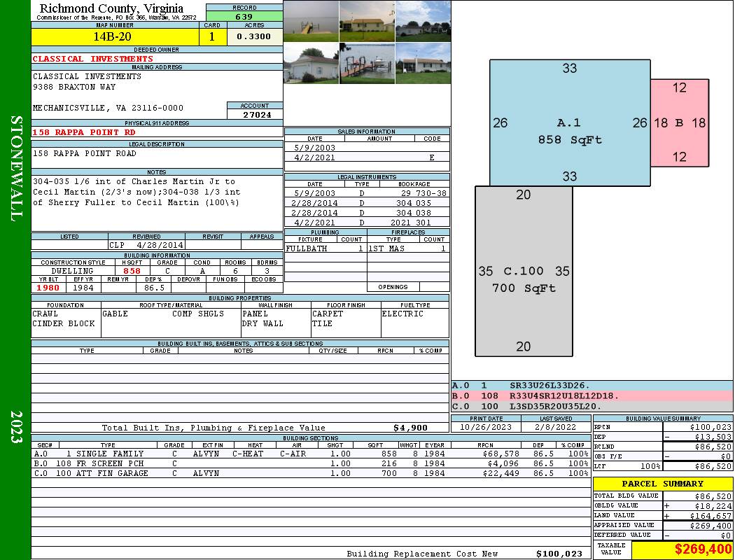View the white garage photo thumbnail
Image resolution: width=735 pixels, height=560 pixels.
point(311,64)
